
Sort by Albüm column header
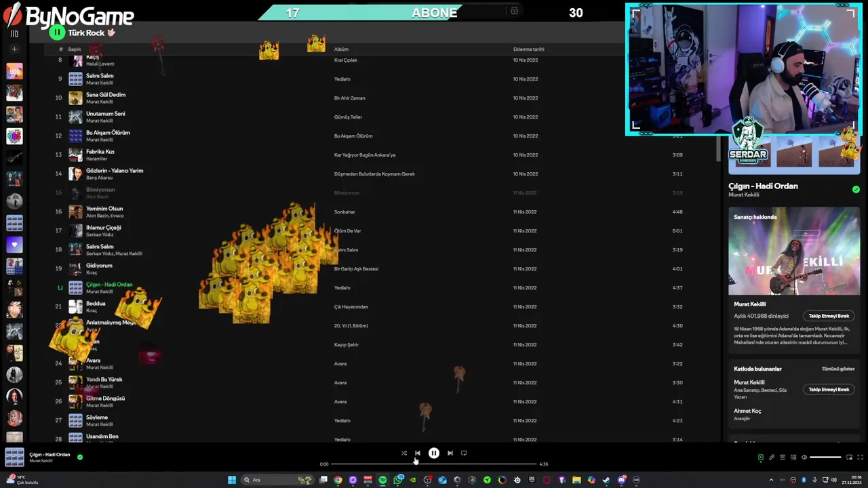[341, 49]
